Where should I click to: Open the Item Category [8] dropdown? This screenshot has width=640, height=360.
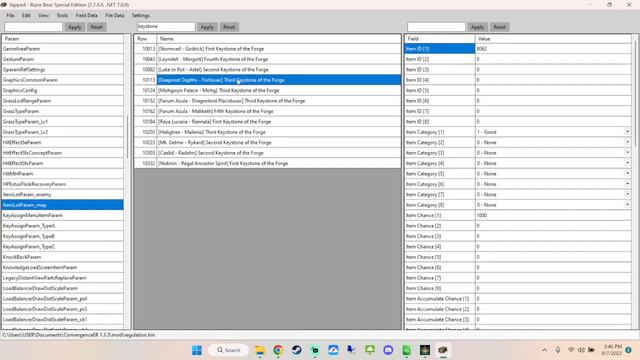click(x=627, y=205)
